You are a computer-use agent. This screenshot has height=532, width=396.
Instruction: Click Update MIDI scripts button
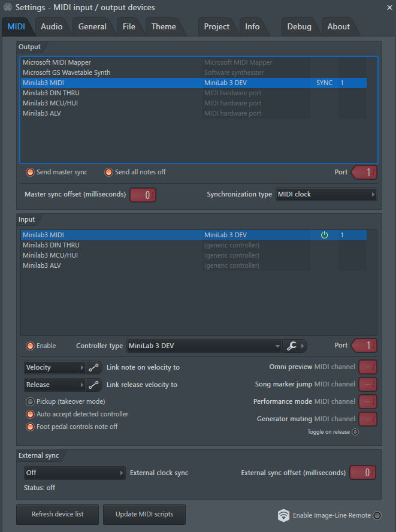(x=144, y=515)
